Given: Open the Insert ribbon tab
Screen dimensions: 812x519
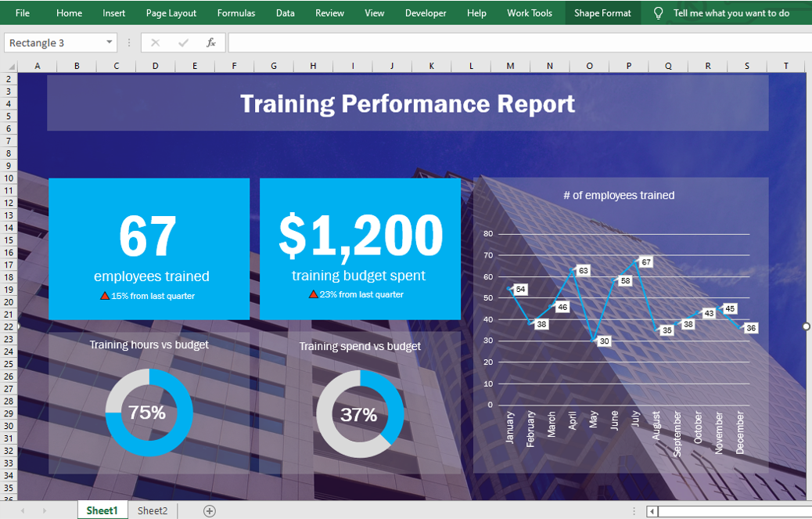Looking at the screenshot, I should (113, 13).
